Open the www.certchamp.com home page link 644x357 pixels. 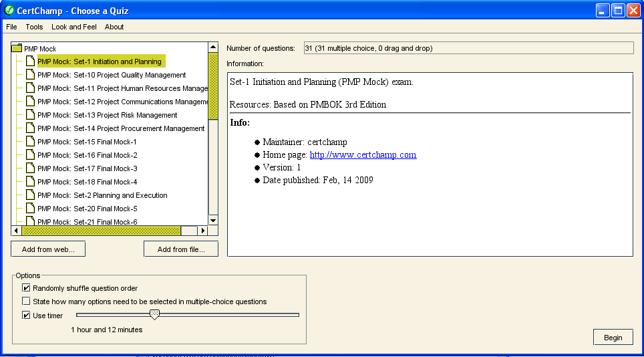tap(363, 154)
